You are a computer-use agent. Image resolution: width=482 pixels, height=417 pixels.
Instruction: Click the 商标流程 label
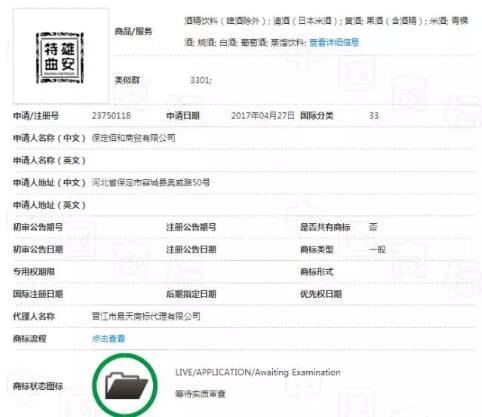tap(30, 339)
